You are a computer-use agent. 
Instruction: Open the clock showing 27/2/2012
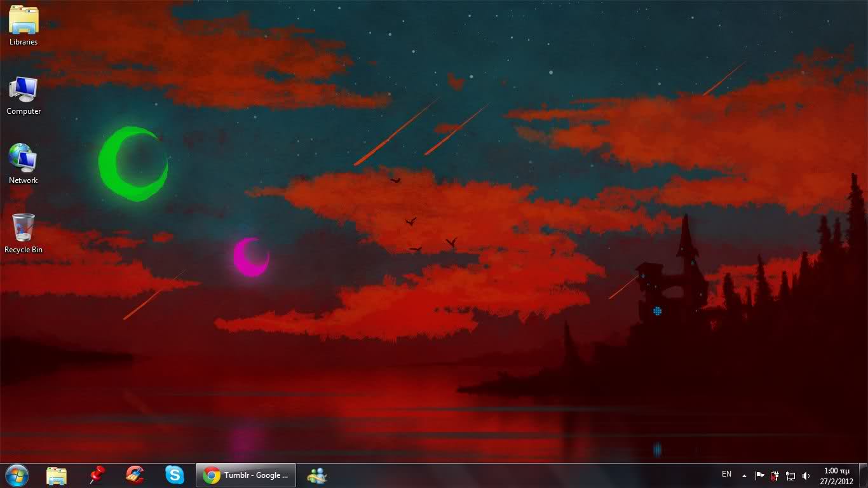[x=836, y=476]
